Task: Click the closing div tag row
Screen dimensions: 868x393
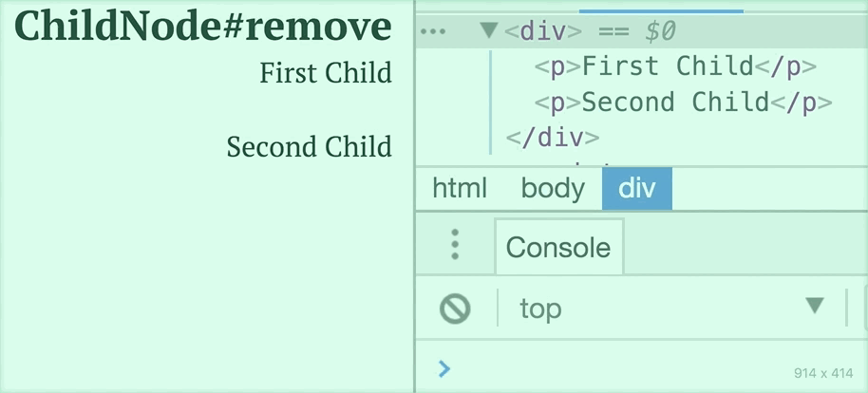Action: point(553,138)
